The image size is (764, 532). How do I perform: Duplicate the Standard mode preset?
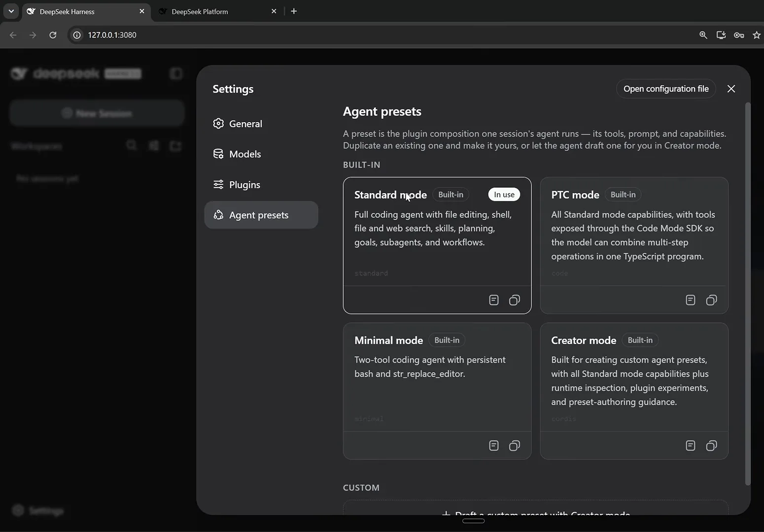point(515,300)
